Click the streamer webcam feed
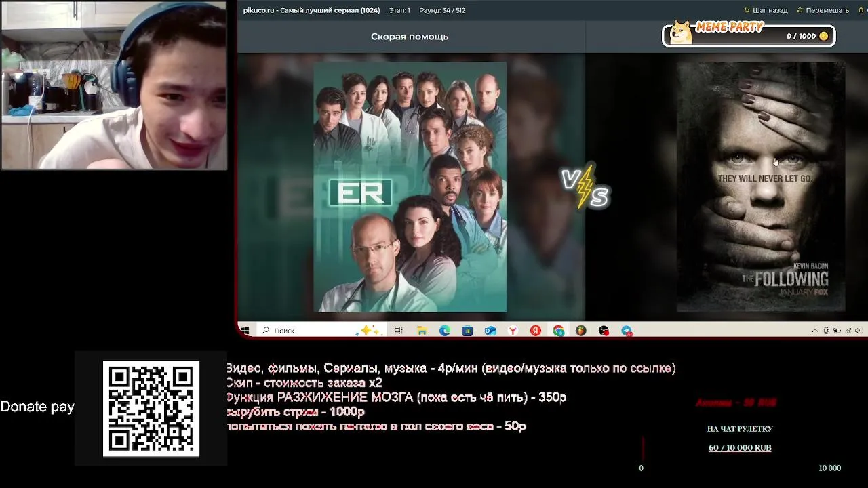868x488 pixels. pos(114,85)
